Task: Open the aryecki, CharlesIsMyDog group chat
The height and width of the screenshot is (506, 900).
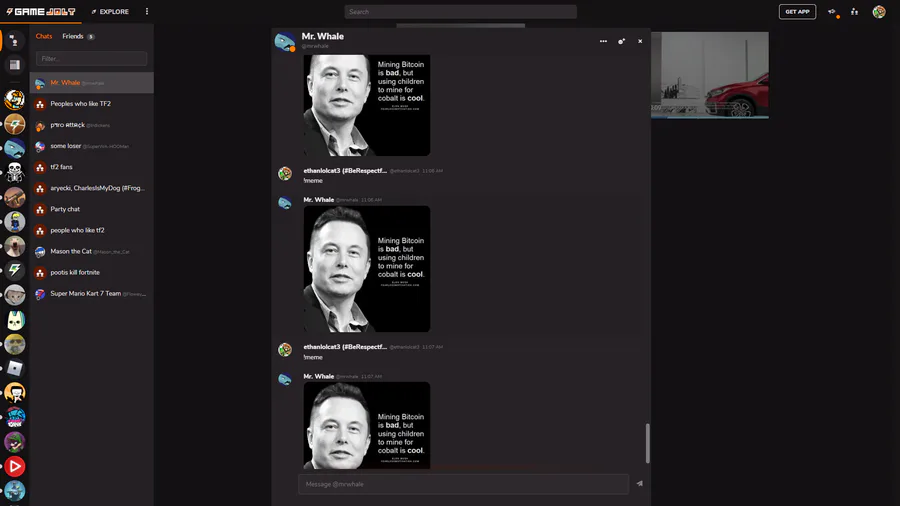Action: pyautogui.click(x=92, y=188)
